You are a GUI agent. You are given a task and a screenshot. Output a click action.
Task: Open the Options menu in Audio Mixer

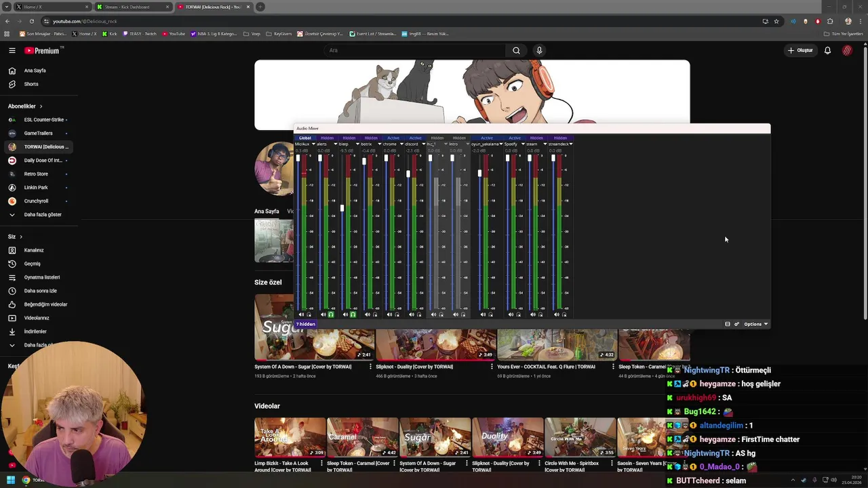[x=755, y=324]
